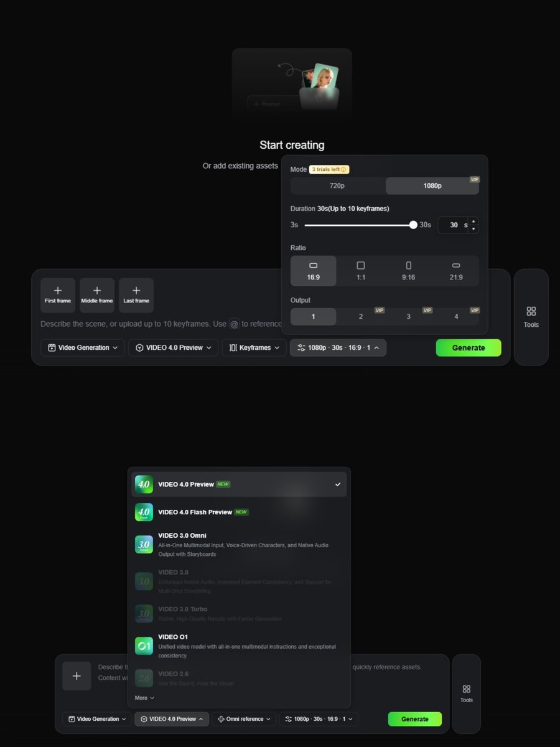Screen dimensions: 560x747
Task: Collapse the 1080p · 30s · 16:9 · 1 settings dropdown in upper panel
Action: (338, 348)
